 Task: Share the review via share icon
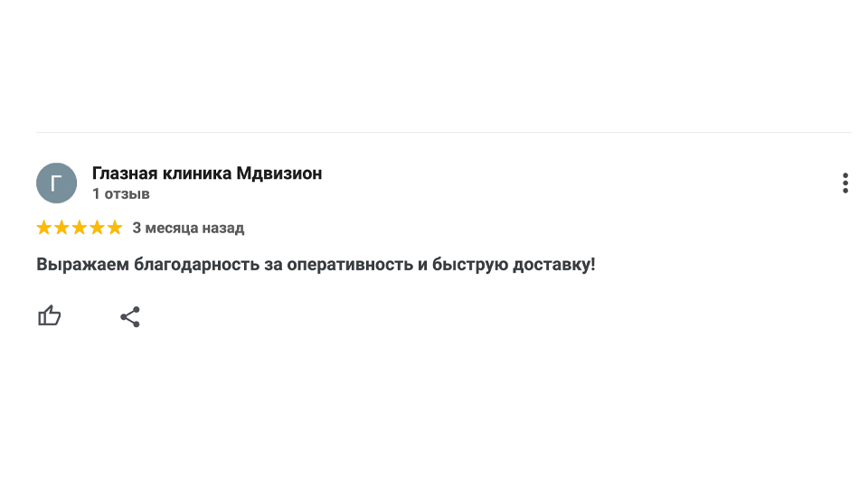(130, 317)
